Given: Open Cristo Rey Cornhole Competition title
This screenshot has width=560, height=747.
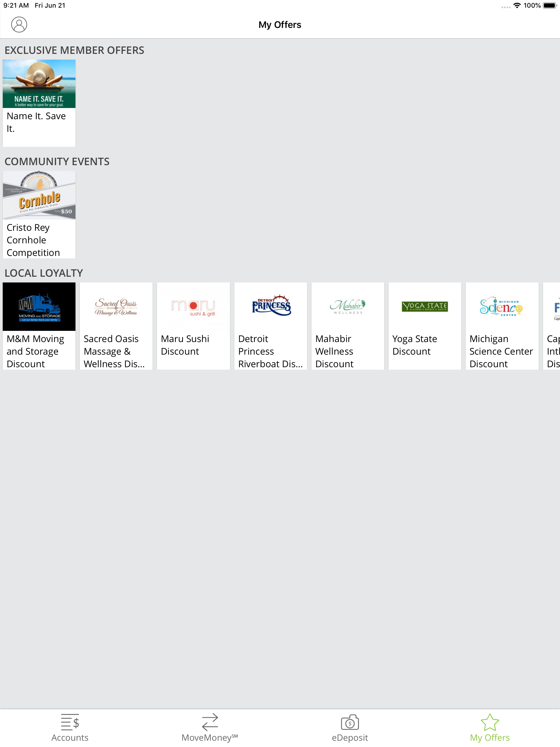Looking at the screenshot, I should [33, 240].
